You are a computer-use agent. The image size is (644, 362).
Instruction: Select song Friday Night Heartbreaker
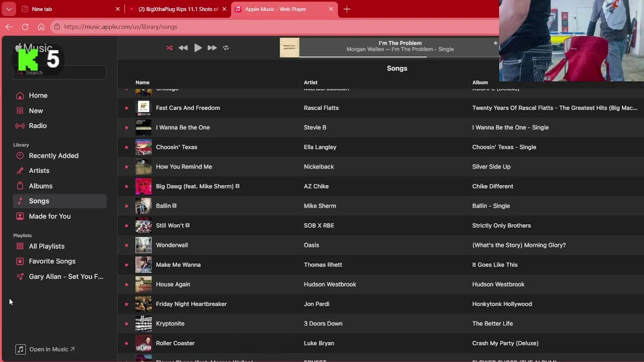point(191,304)
